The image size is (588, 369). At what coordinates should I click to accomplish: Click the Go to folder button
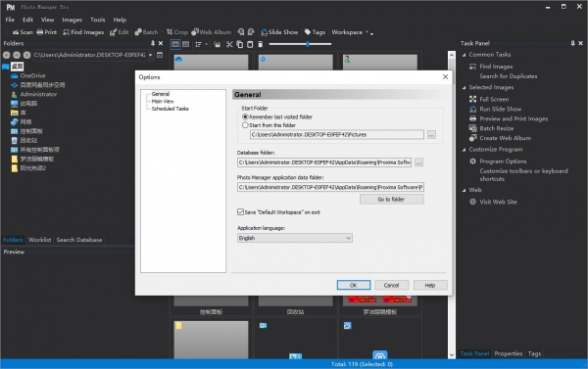pos(391,200)
